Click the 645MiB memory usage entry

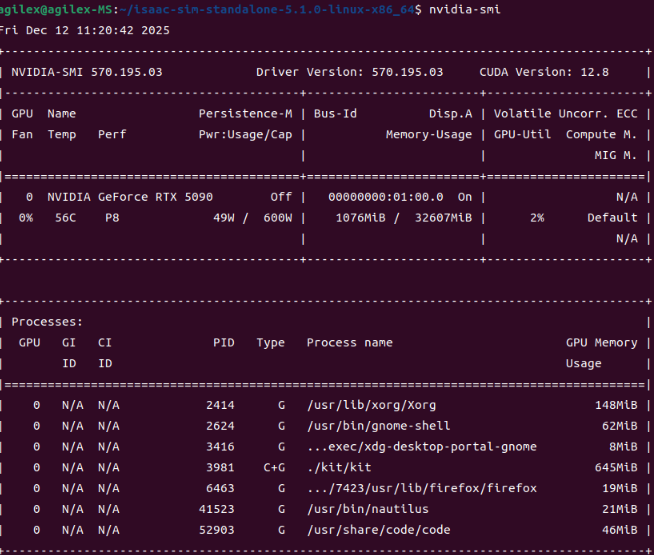pos(616,467)
